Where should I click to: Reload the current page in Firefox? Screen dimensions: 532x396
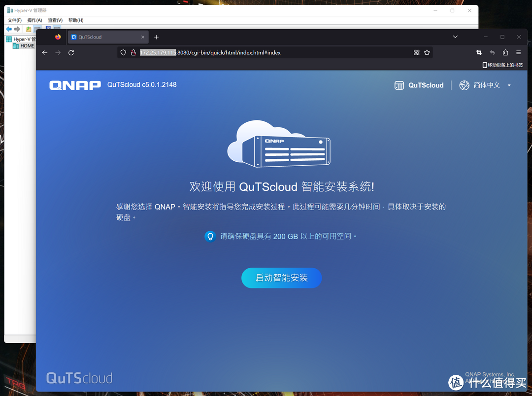[x=71, y=53]
